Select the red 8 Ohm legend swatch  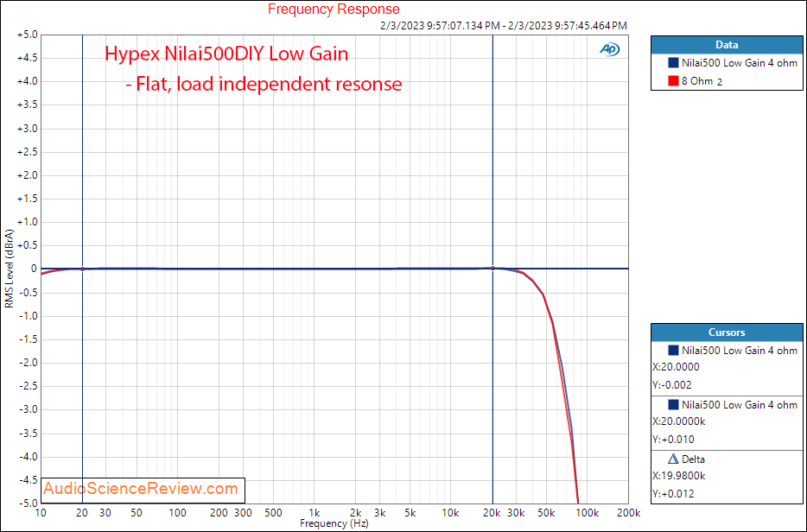(673, 81)
